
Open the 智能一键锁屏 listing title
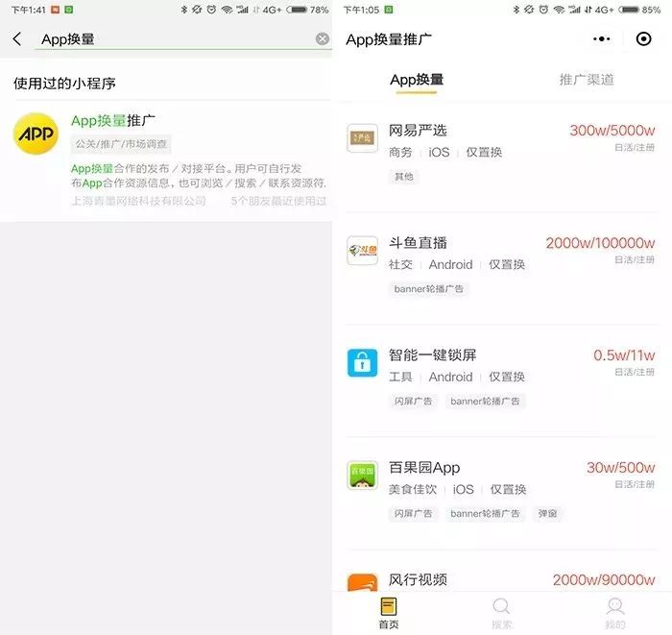pos(432,355)
